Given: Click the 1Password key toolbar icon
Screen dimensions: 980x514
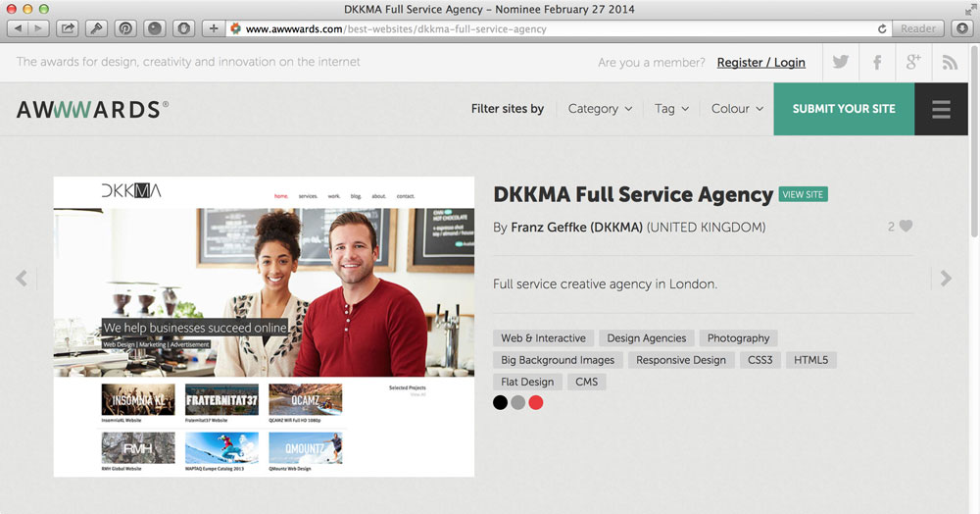Looking at the screenshot, I should pyautogui.click(x=96, y=28).
